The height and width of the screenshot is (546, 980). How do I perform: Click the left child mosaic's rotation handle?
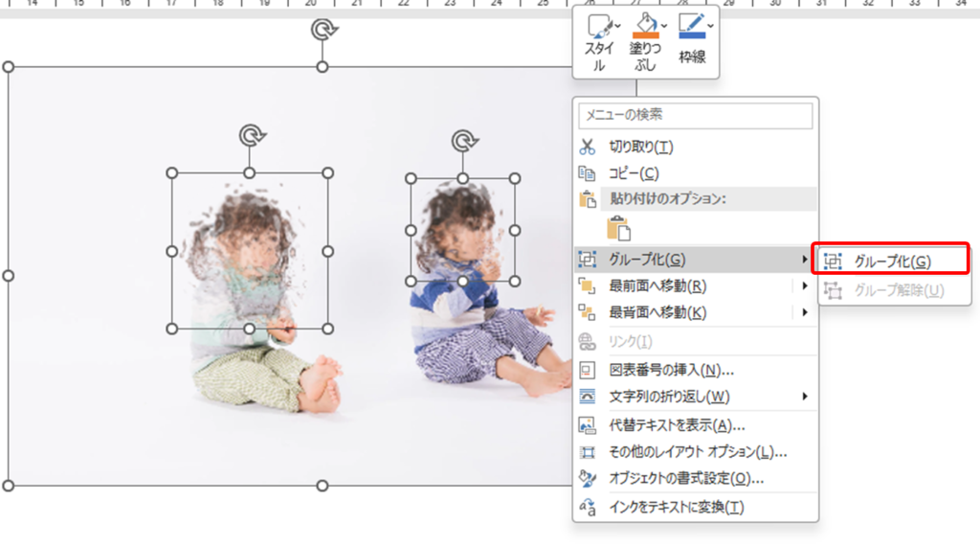(252, 136)
